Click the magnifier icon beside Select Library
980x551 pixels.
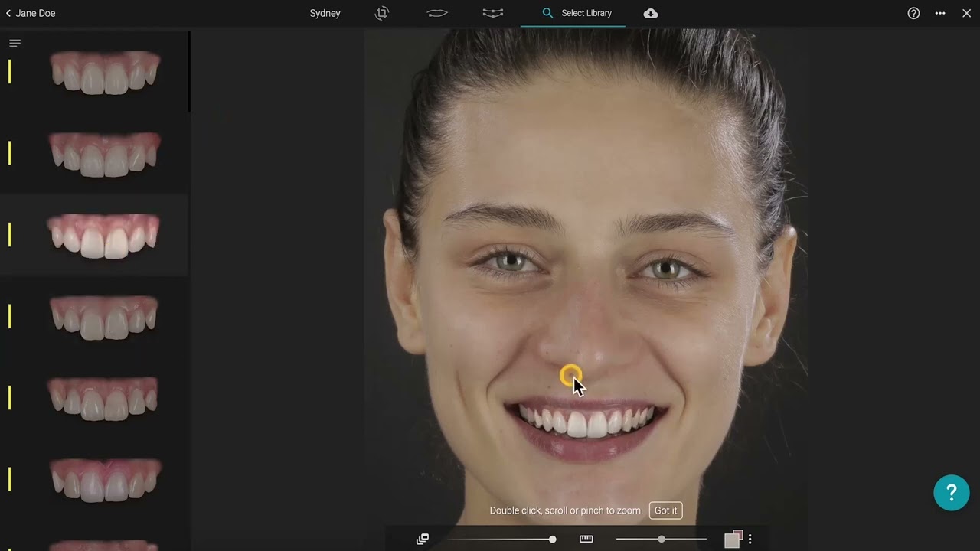pos(547,13)
